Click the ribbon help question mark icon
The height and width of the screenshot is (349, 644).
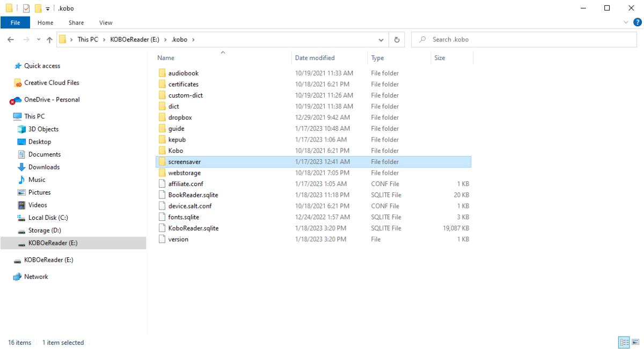coord(636,23)
